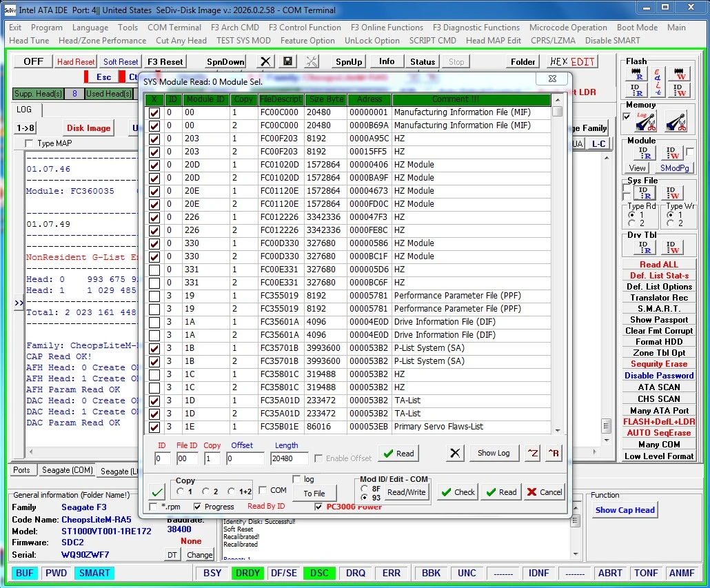Image resolution: width=710 pixels, height=588 pixels.
Task: Click the Read ALL button
Action: [659, 264]
